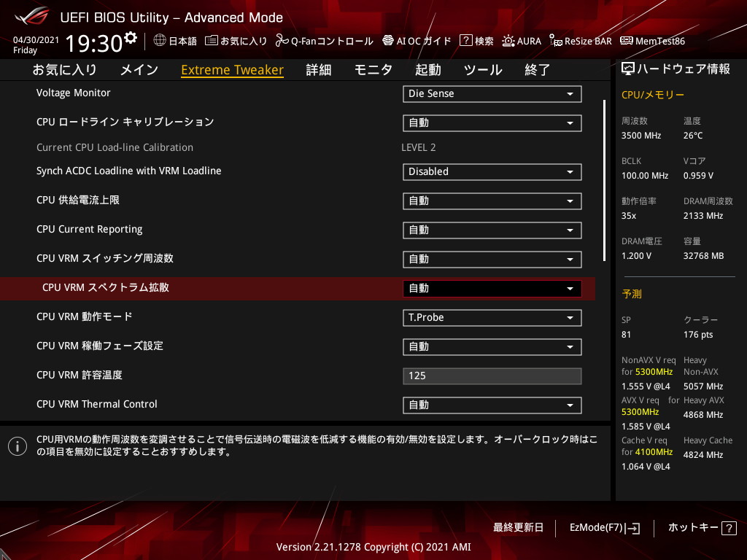The height and width of the screenshot is (560, 747).
Task: Switch to the お気に入り tab
Action: [65, 70]
